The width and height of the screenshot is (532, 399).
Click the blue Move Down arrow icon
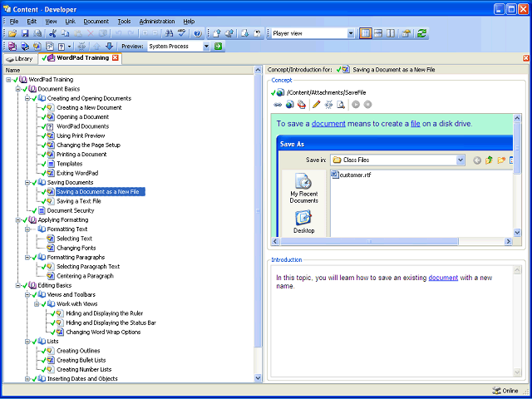pos(109,47)
